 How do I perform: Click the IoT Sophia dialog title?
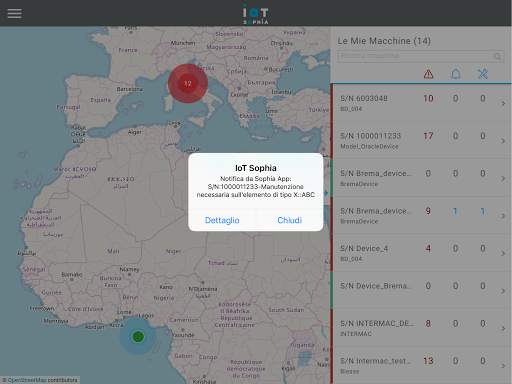click(x=256, y=168)
